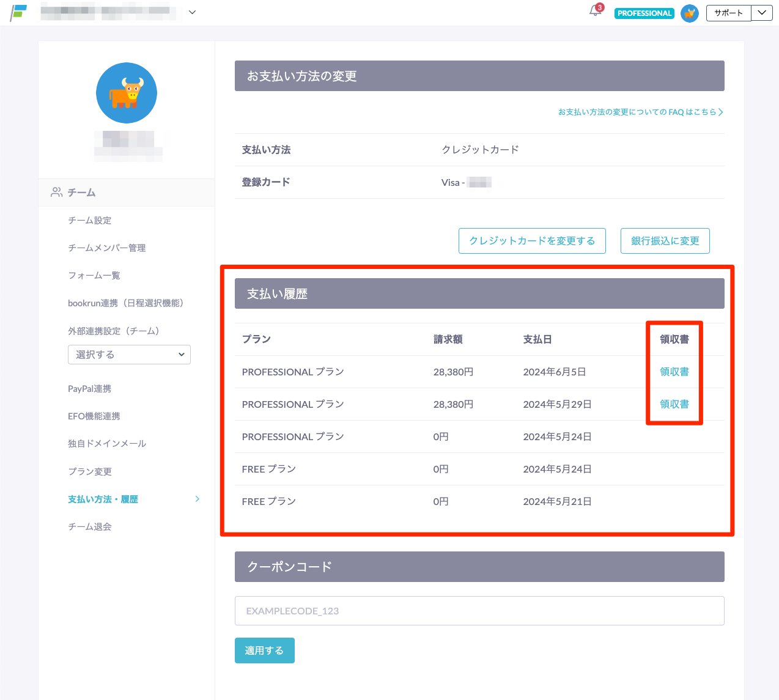
Task: Click the 2024年5月21日 FREE プラン date
Action: coord(557,501)
